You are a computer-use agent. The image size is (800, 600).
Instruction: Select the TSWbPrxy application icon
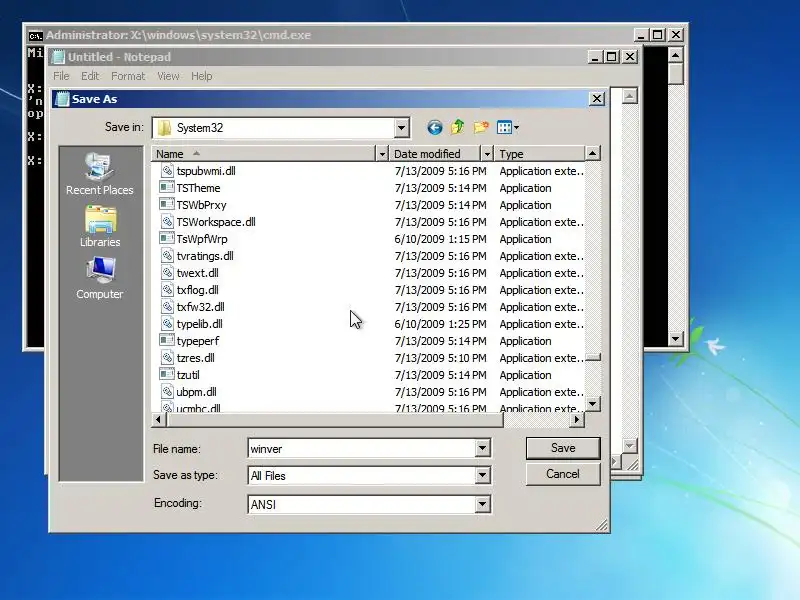click(167, 204)
